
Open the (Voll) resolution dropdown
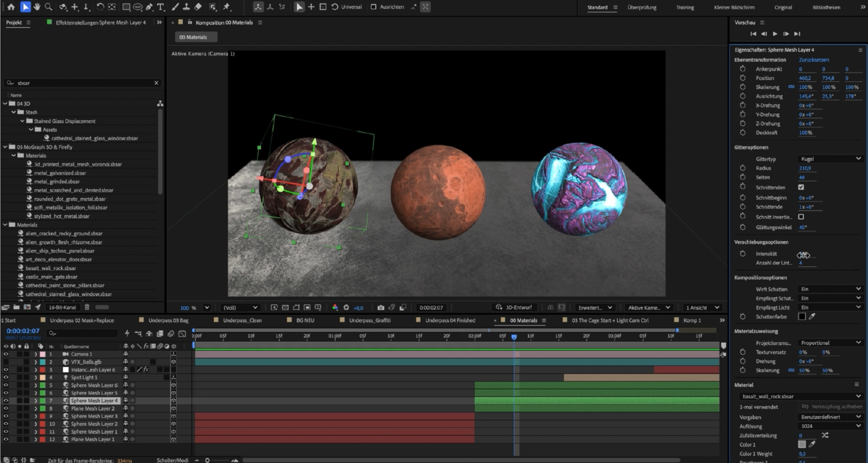click(240, 307)
